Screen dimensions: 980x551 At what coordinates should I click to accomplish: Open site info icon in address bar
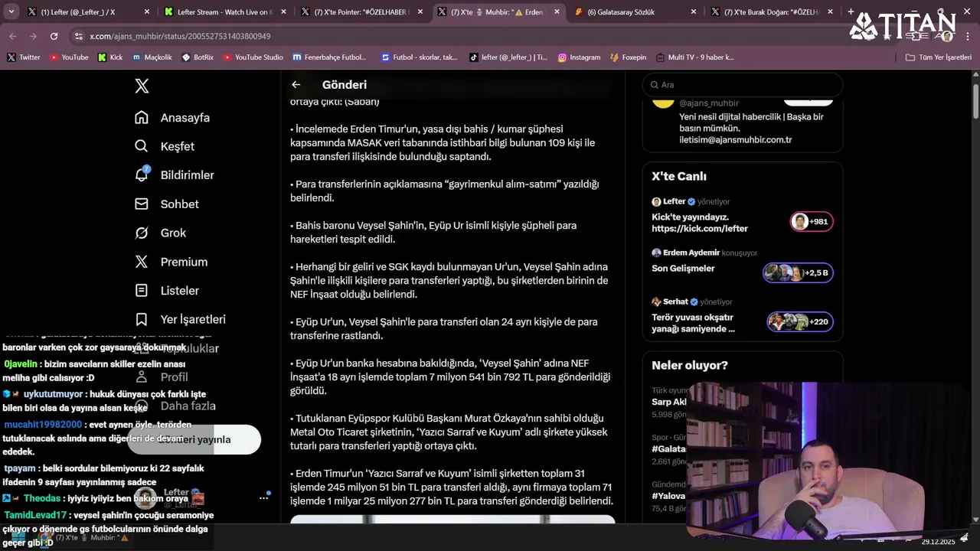click(x=79, y=36)
